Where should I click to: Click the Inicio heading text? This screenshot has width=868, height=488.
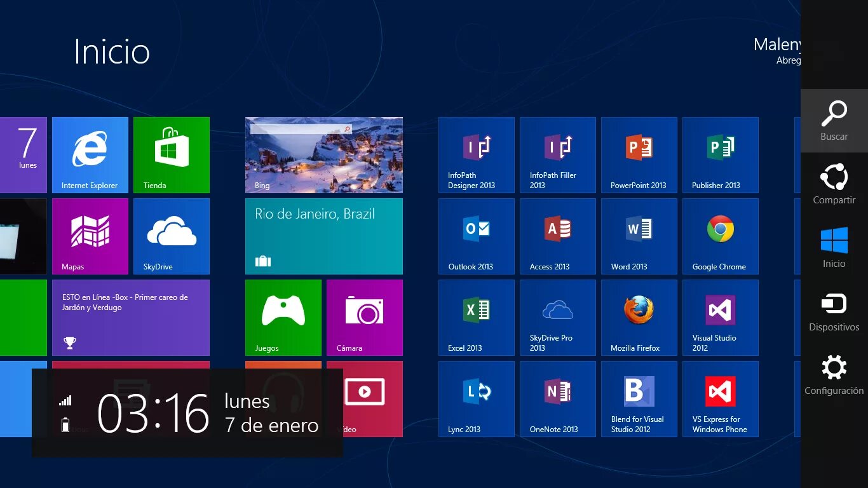tap(112, 51)
